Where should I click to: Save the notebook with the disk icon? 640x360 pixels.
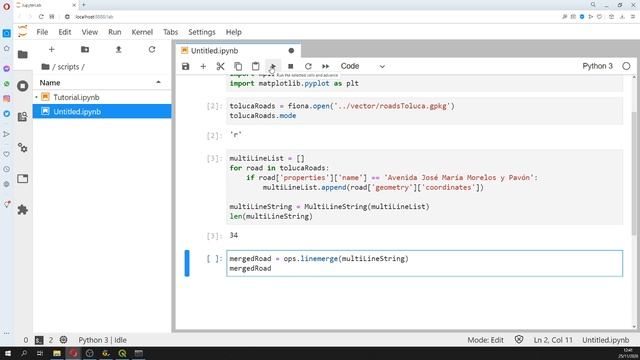tap(186, 66)
